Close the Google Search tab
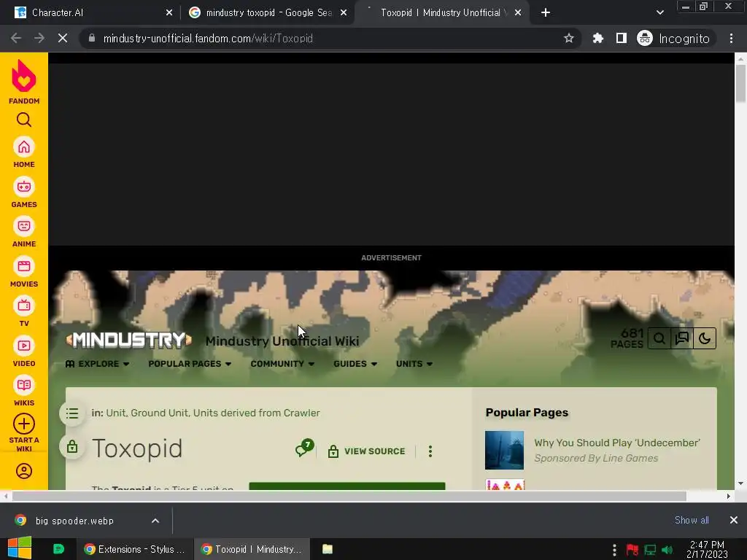This screenshot has height=560, width=747. click(344, 13)
